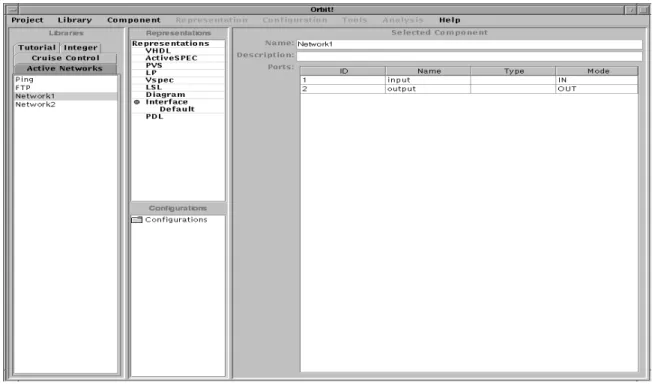Select the 'output' port name cell
The width and height of the screenshot is (652, 386).
(428, 89)
